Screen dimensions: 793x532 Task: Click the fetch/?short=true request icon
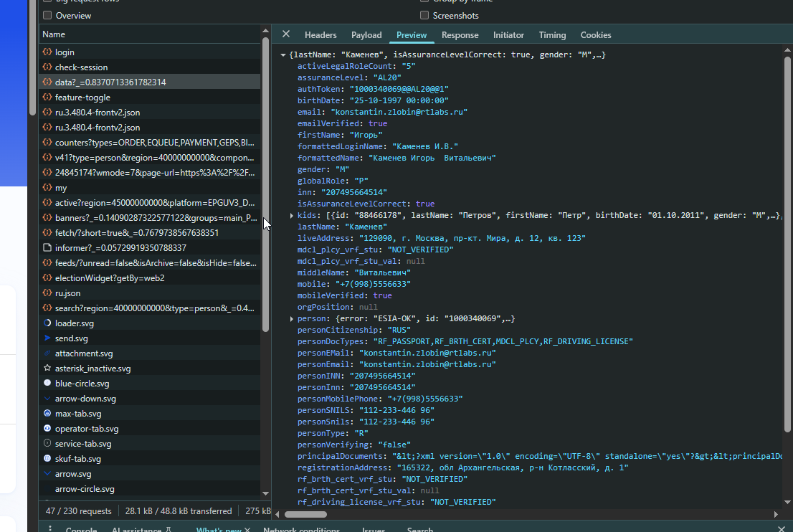coord(47,232)
